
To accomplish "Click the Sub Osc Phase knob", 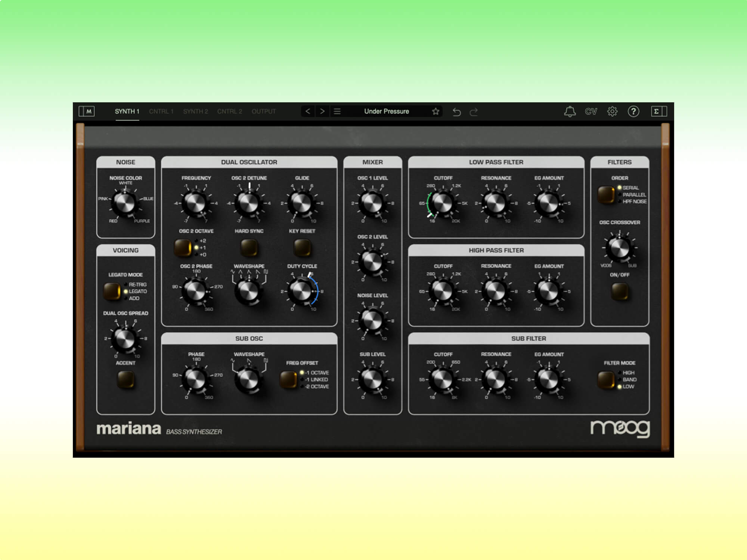I will 196,379.
